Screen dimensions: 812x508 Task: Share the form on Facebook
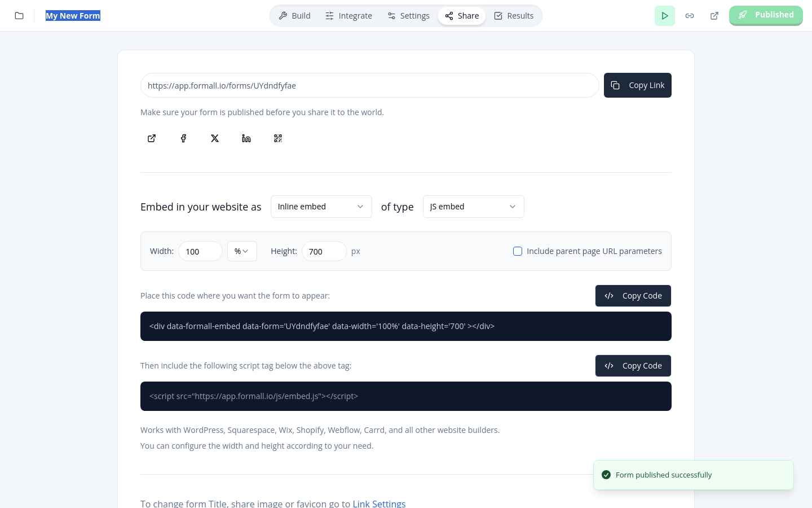point(183,138)
